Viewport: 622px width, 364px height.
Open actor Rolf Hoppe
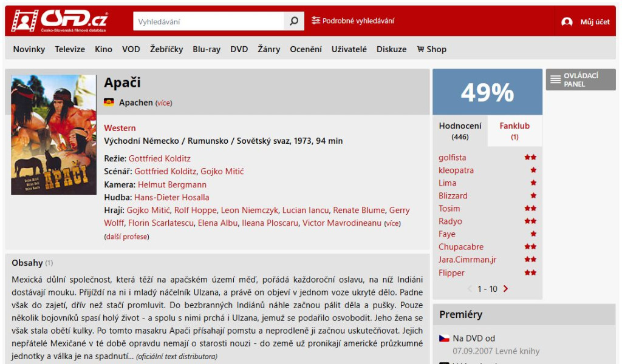coord(196,210)
